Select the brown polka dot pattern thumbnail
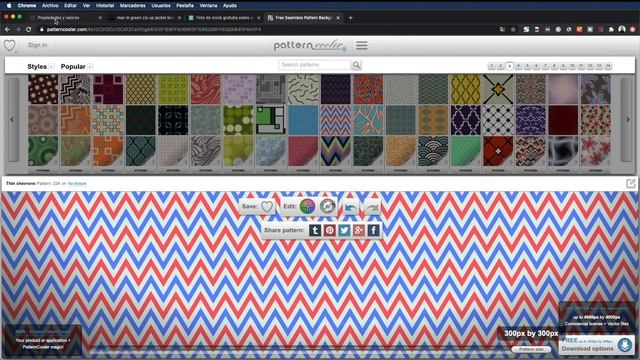The width and height of the screenshot is (640, 360). [43, 89]
